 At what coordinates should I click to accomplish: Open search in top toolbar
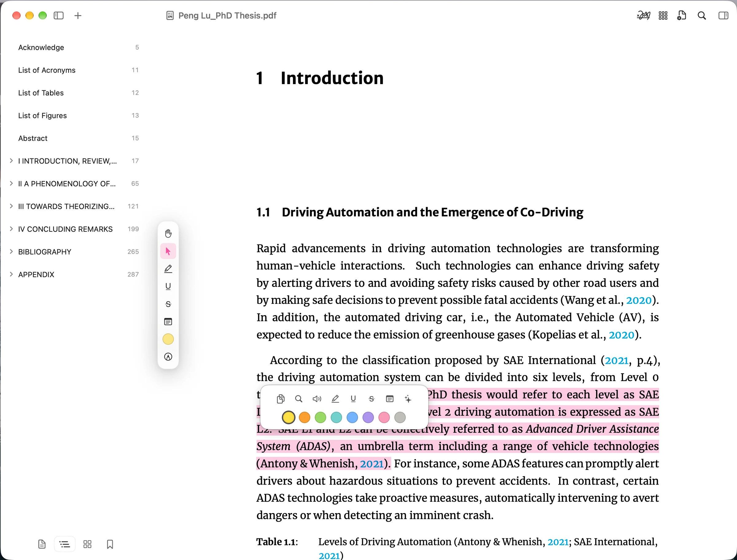702,15
